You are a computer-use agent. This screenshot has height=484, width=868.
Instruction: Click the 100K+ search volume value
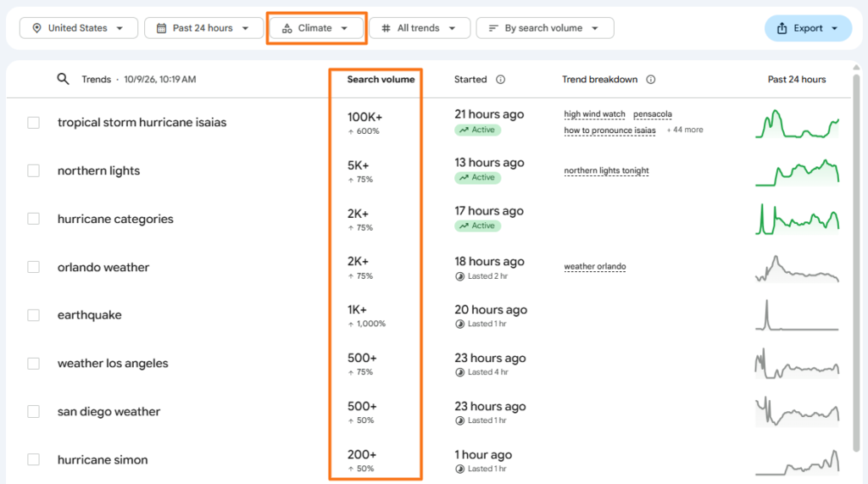click(x=364, y=118)
